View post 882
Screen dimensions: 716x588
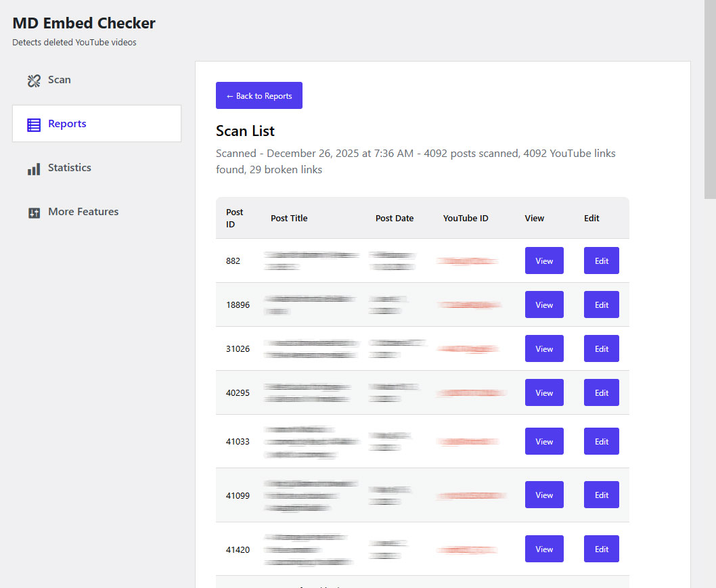click(544, 261)
